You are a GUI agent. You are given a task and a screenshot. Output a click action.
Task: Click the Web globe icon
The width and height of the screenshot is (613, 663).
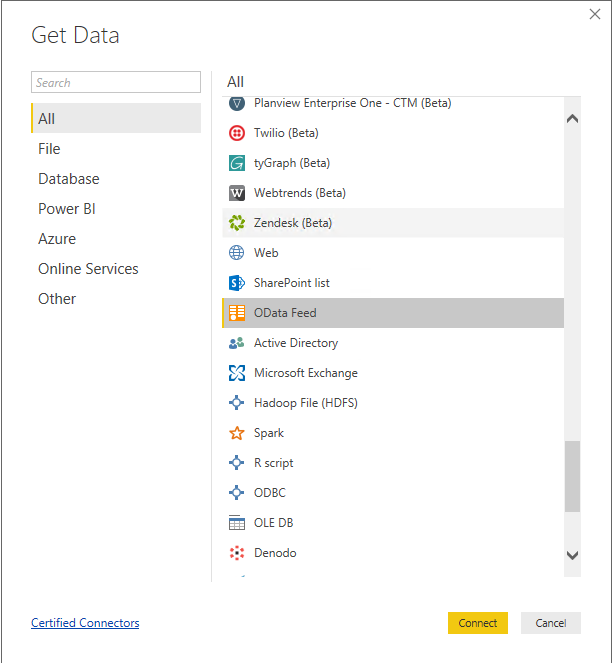click(237, 253)
